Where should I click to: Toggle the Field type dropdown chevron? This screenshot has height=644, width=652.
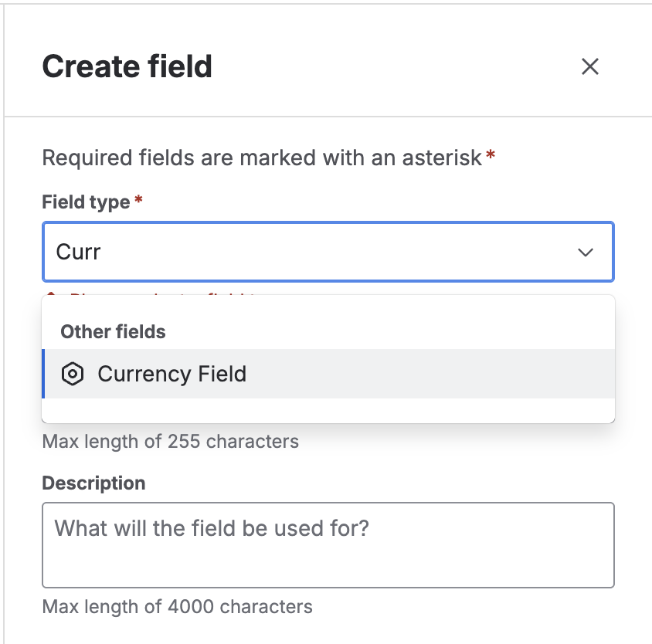point(585,252)
